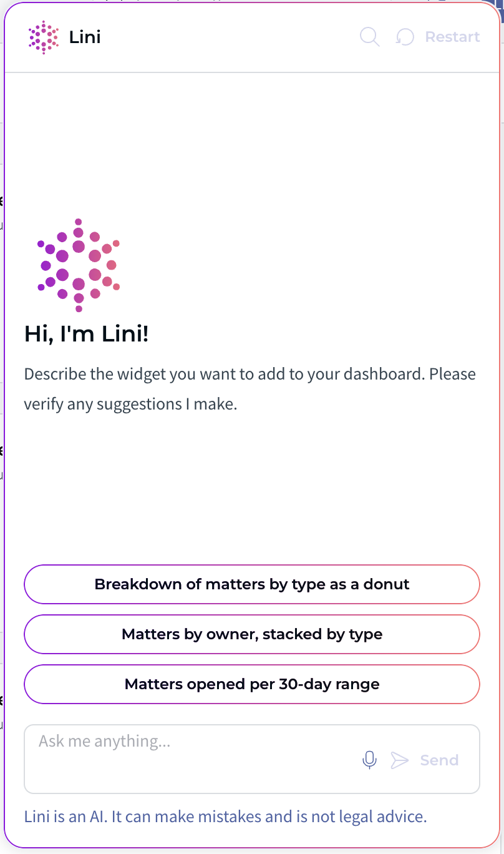Screen dimensions: 504x854
Task: Click the Send text label
Action: (x=439, y=760)
